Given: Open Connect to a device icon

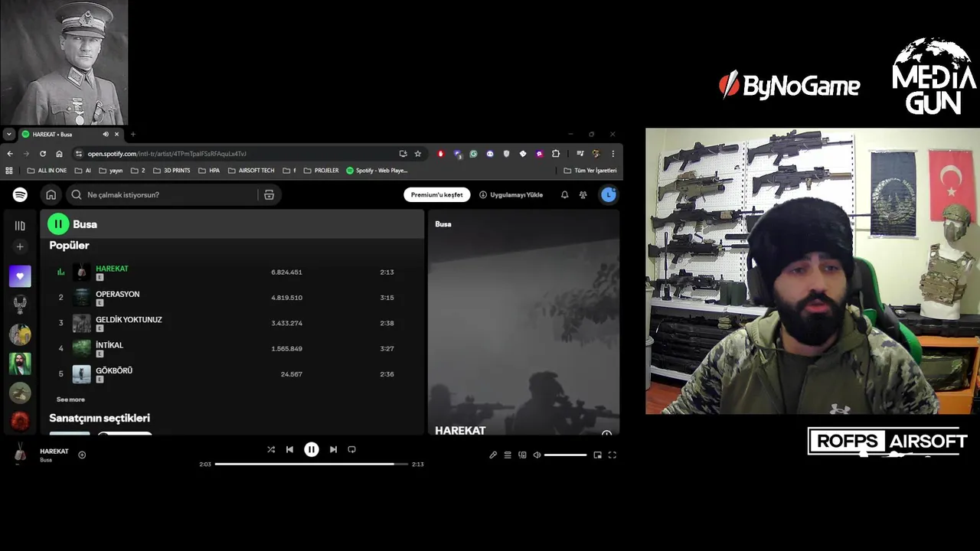Looking at the screenshot, I should (x=522, y=455).
